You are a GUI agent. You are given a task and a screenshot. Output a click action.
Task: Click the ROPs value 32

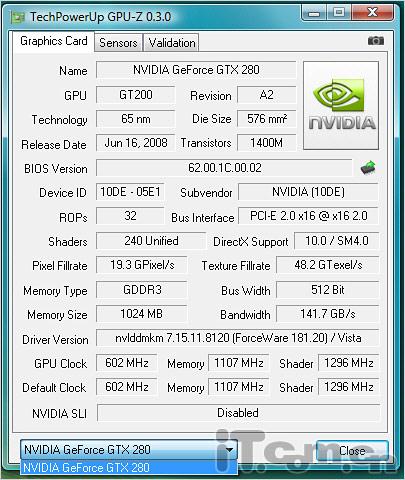(x=130, y=216)
